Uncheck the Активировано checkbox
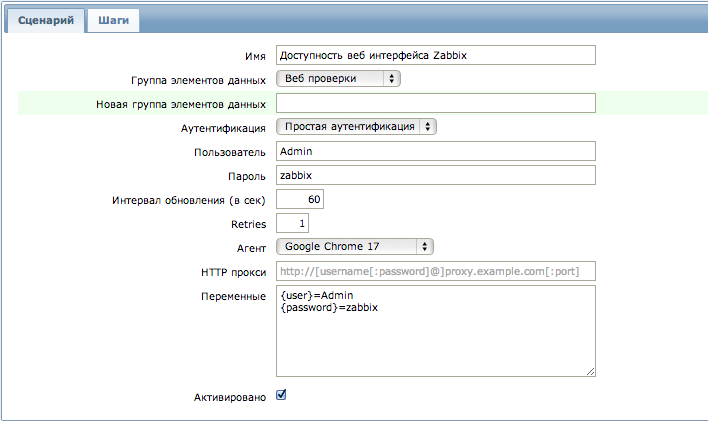 pyautogui.click(x=281, y=395)
